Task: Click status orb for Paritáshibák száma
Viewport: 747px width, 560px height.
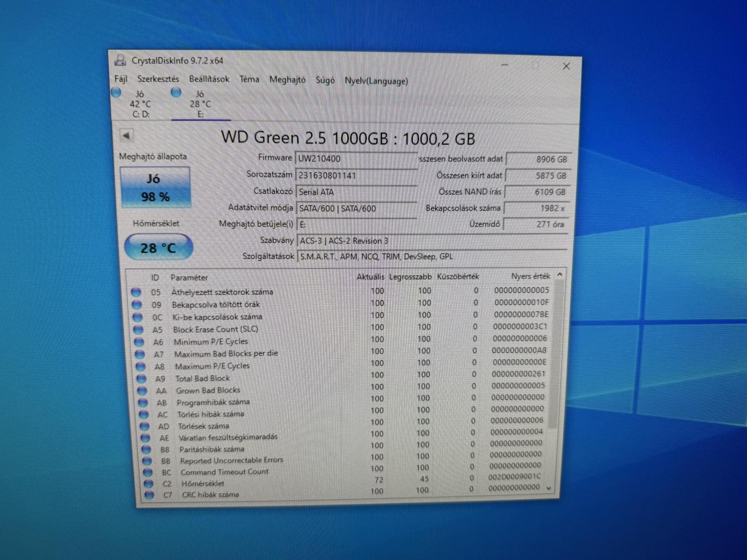Action: (x=146, y=449)
